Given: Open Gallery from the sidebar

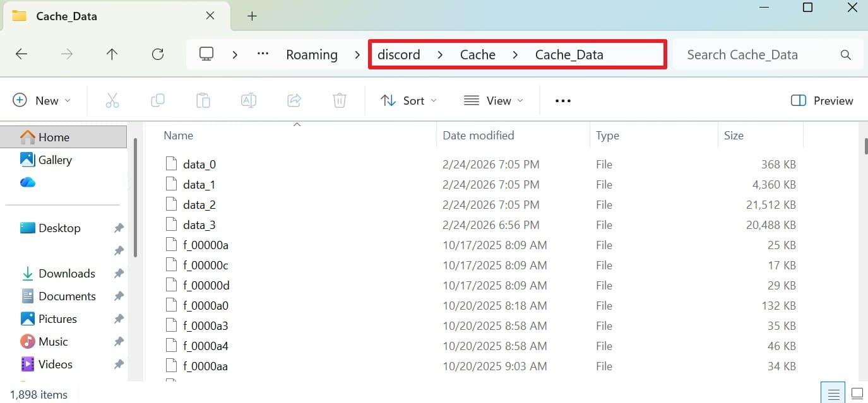Looking at the screenshot, I should (54, 160).
